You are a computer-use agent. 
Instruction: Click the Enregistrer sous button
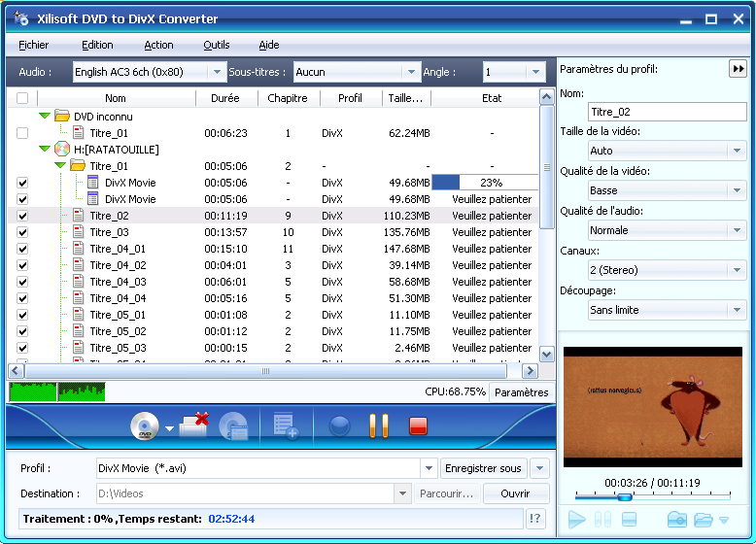[x=484, y=468]
